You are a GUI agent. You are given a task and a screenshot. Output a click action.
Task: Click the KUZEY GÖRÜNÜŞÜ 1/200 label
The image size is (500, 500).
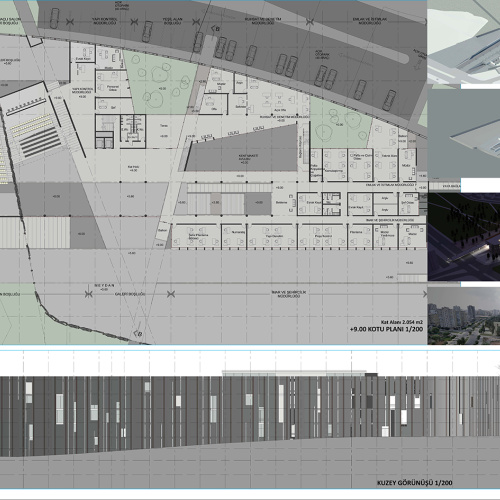click(415, 483)
